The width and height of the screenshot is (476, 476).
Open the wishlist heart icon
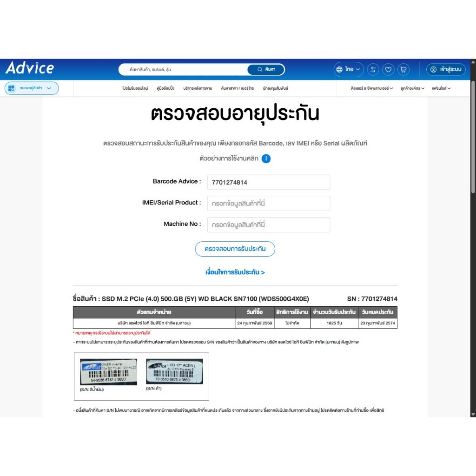388,69
